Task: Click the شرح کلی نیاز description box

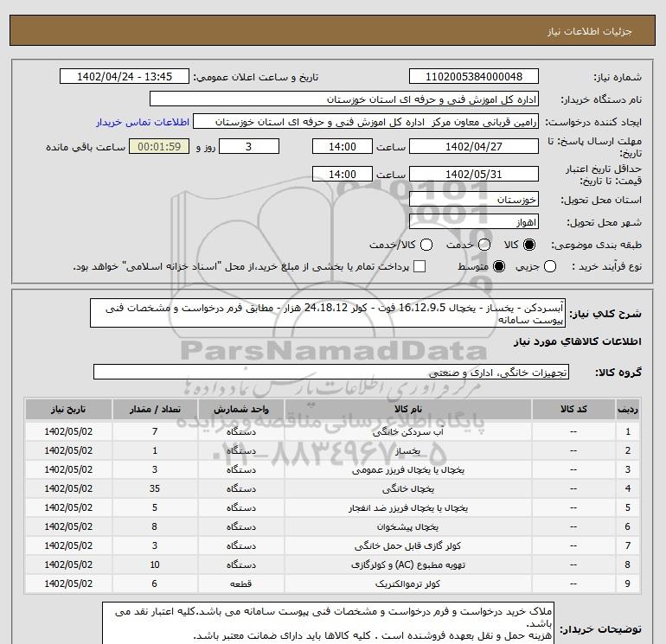Action: (328, 313)
